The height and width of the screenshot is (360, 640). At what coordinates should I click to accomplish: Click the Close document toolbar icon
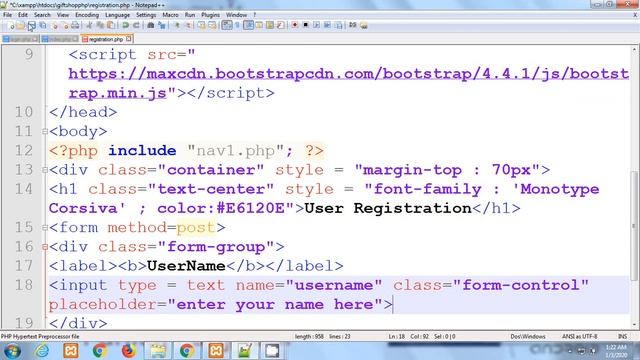click(x=54, y=25)
